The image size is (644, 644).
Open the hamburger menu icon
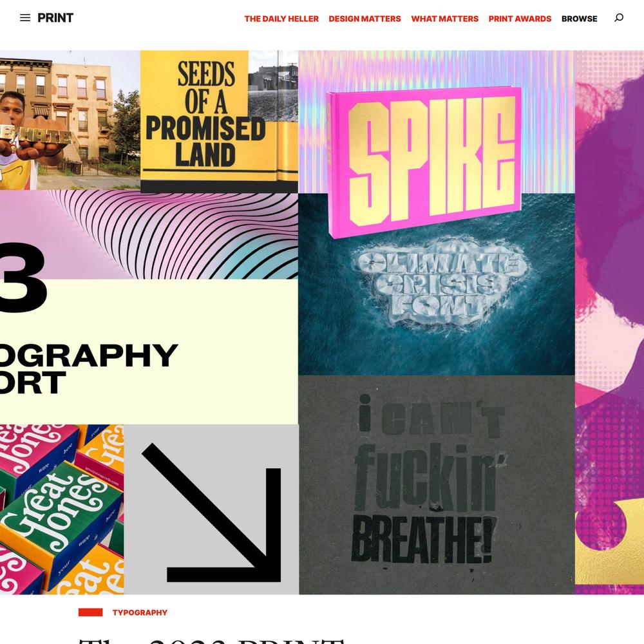point(25,17)
